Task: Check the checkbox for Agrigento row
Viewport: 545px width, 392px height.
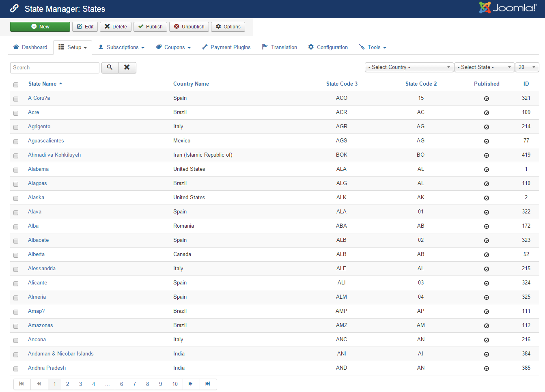Action: click(x=16, y=127)
